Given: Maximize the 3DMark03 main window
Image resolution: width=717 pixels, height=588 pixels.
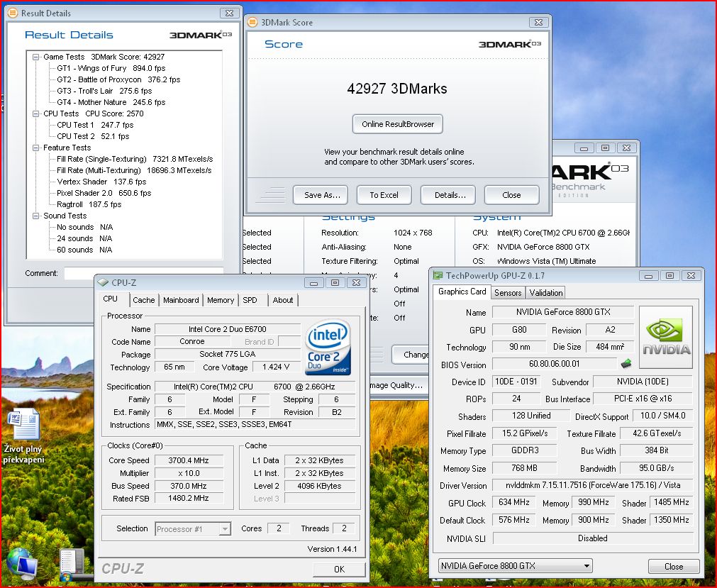Looking at the screenshot, I should point(605,148).
